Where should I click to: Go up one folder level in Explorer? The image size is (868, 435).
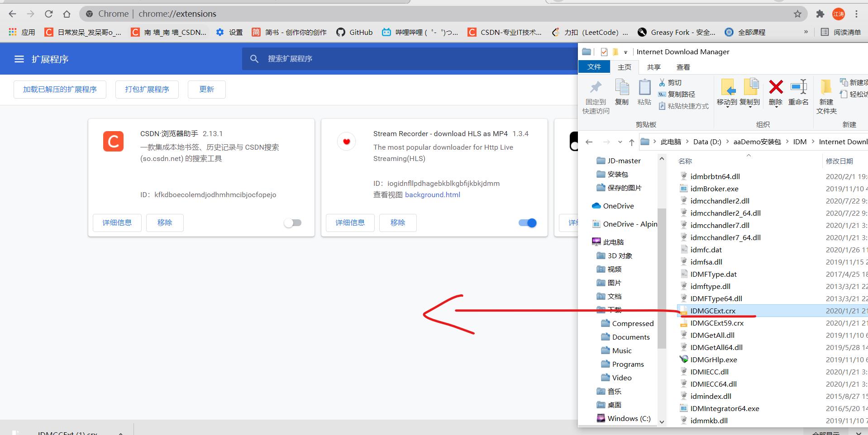[x=631, y=142]
